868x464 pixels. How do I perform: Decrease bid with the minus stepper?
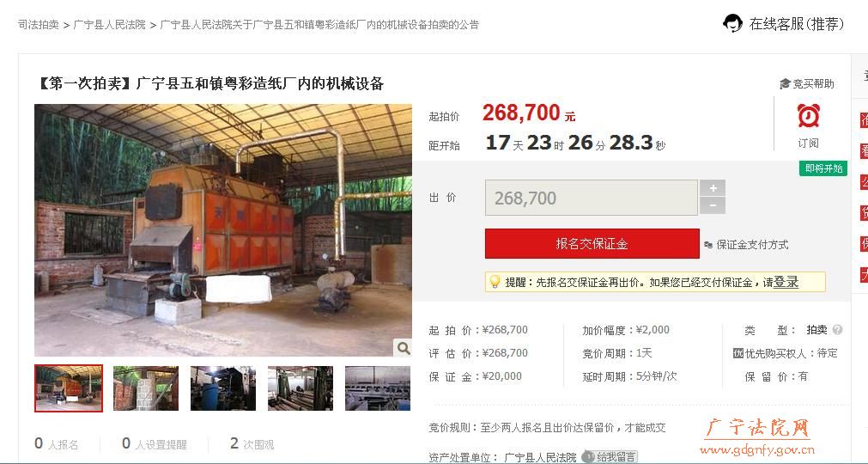(713, 206)
